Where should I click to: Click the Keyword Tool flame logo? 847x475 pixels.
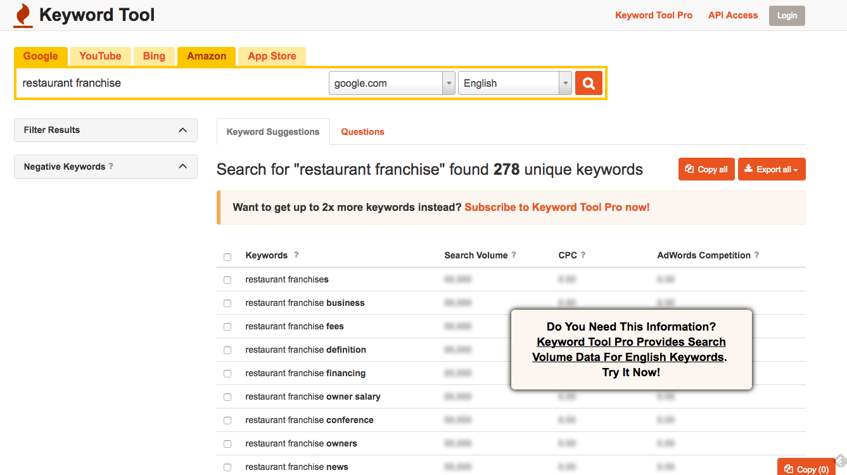[23, 16]
